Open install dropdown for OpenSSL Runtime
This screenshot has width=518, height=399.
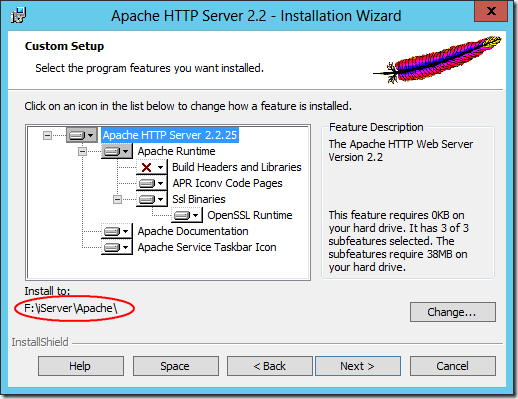tap(187, 215)
